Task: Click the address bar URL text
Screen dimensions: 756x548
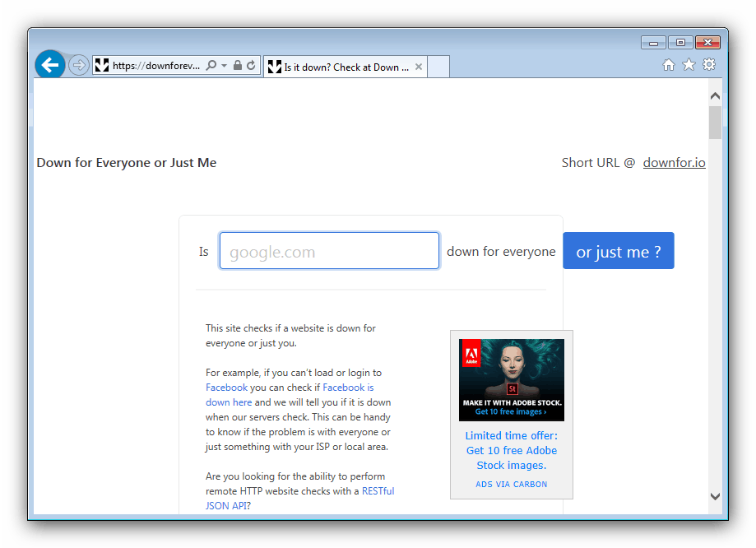Action: pyautogui.click(x=156, y=66)
